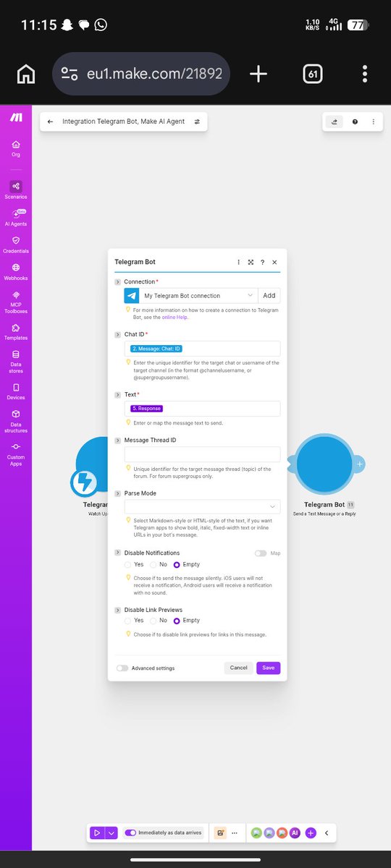Open the My Telegram Bot connection dropdown
This screenshot has width=391, height=868.
(x=191, y=295)
